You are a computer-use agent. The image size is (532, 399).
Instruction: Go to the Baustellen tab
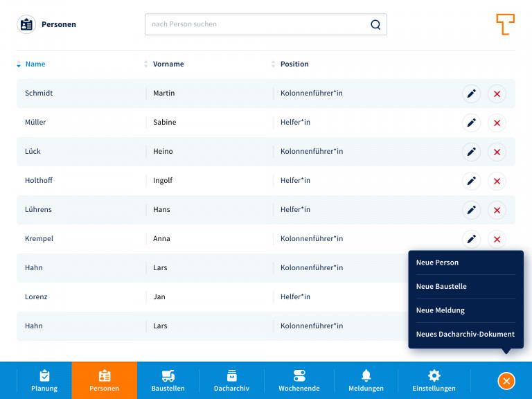point(168,380)
